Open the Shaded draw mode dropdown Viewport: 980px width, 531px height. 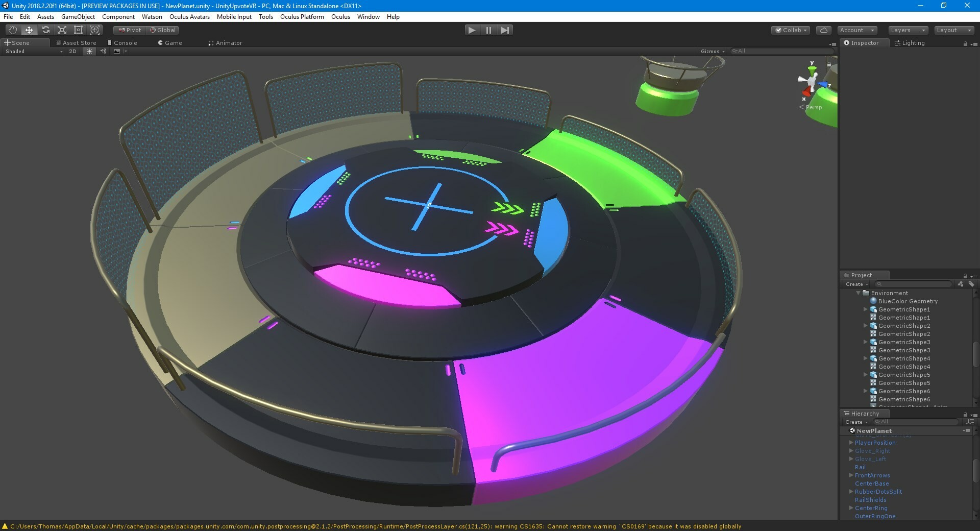[31, 51]
